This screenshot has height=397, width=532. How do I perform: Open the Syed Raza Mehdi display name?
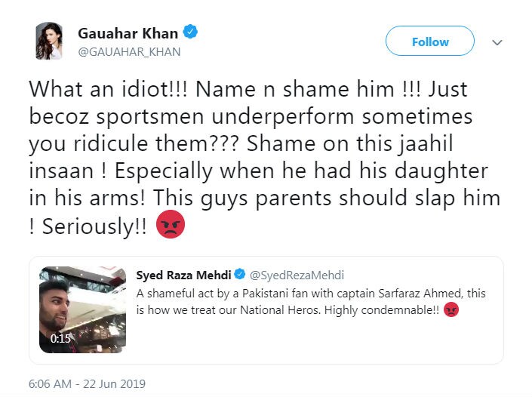pyautogui.click(x=183, y=275)
